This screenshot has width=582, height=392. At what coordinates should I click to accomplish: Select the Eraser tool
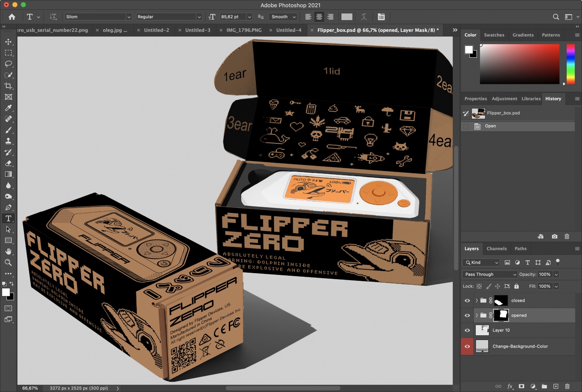[8, 163]
